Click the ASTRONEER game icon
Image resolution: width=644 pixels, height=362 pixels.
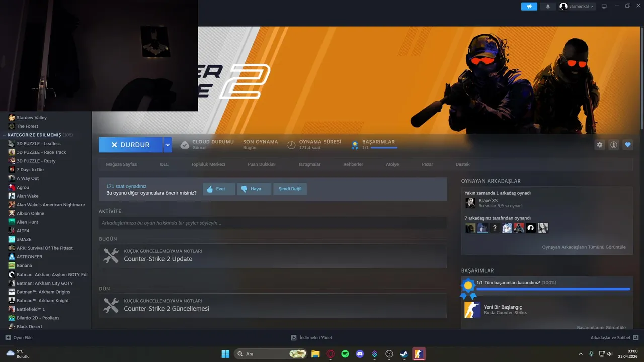pos(12,257)
